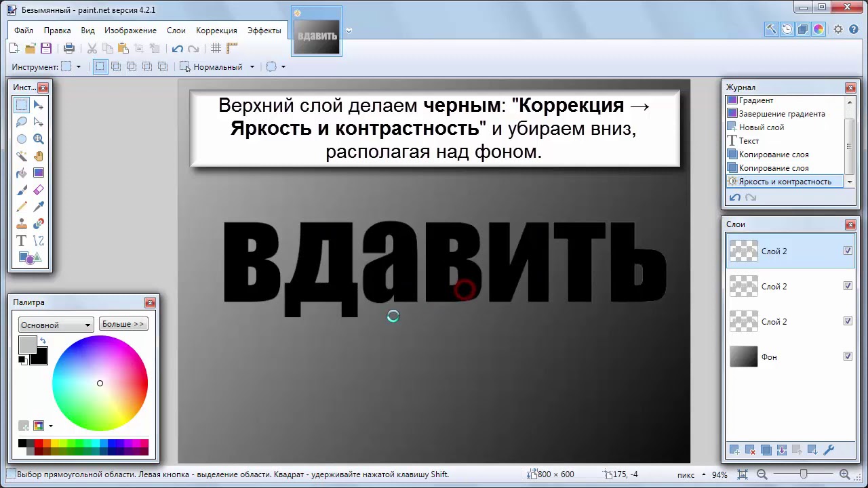This screenshot has height=488, width=868.
Task: Select the Lasso Select tool
Action: [22, 122]
